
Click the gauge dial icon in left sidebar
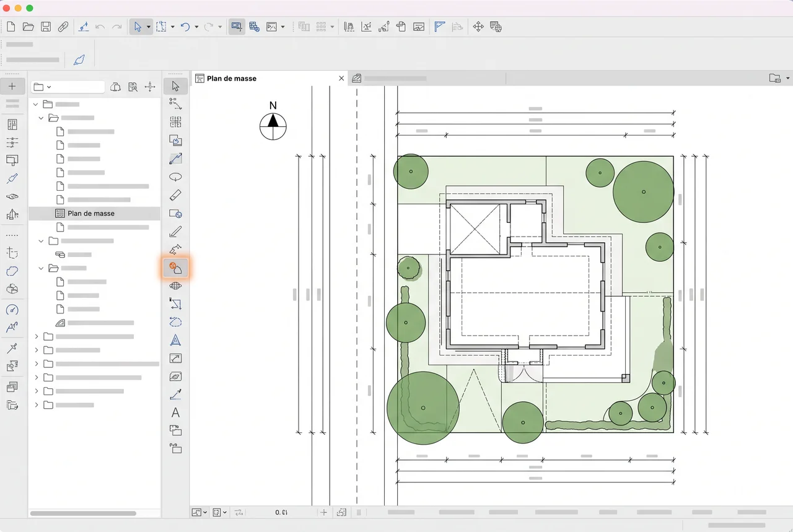tap(12, 310)
